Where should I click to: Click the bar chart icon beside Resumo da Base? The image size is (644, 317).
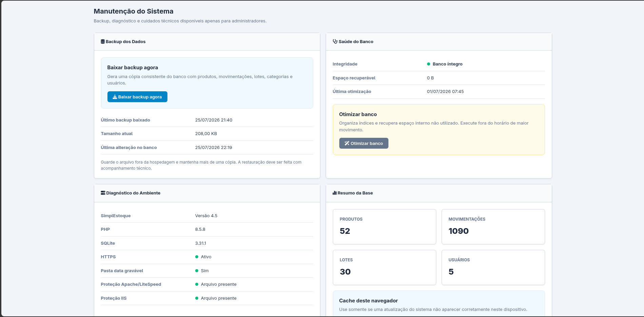click(x=335, y=193)
